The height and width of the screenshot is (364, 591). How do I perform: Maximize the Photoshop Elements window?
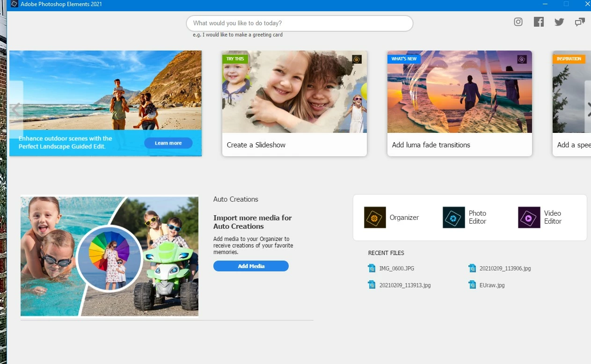point(566,4)
